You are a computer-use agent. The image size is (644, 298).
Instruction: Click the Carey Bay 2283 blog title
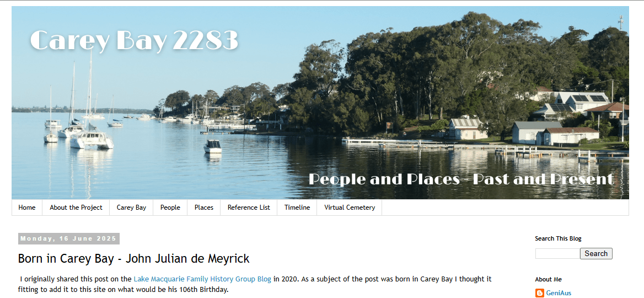[x=135, y=40]
